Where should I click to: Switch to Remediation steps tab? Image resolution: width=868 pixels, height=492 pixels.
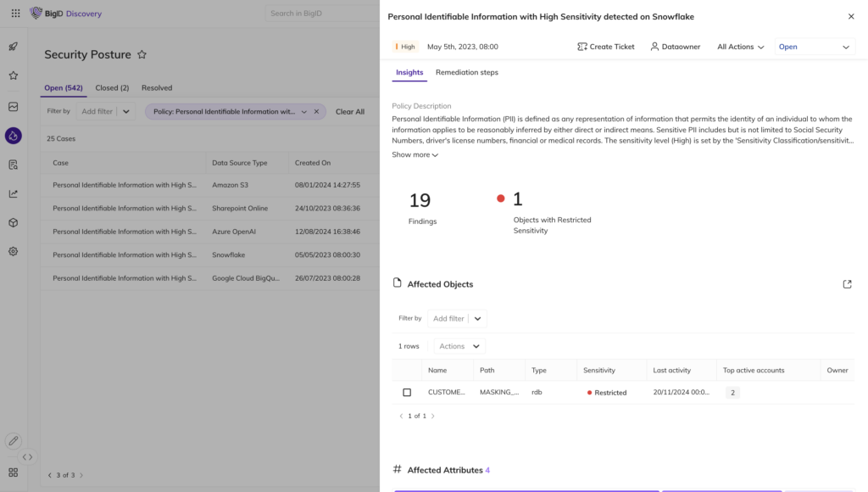pos(466,72)
